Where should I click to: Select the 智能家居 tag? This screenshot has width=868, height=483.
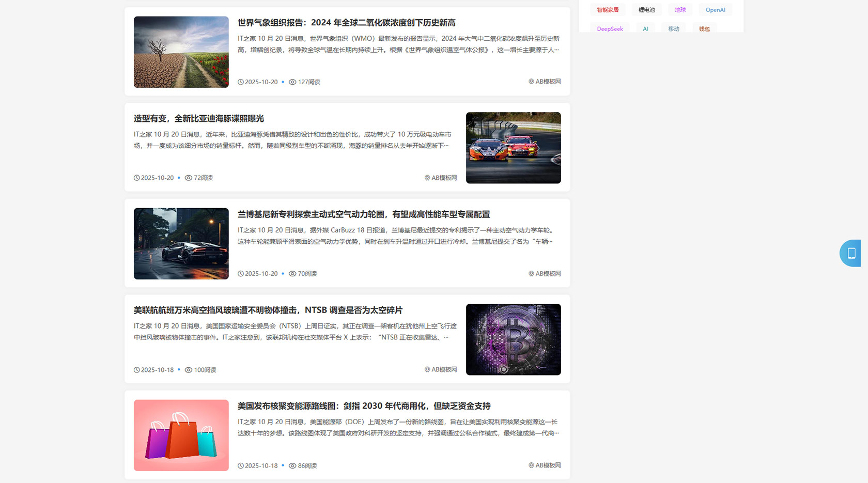point(608,10)
